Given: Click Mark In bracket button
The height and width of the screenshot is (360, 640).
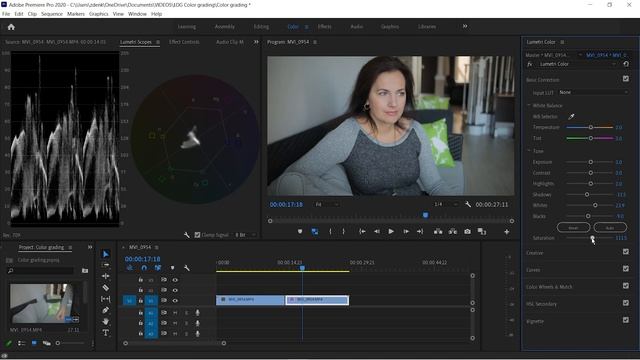Looking at the screenshot, I should 330,231.
